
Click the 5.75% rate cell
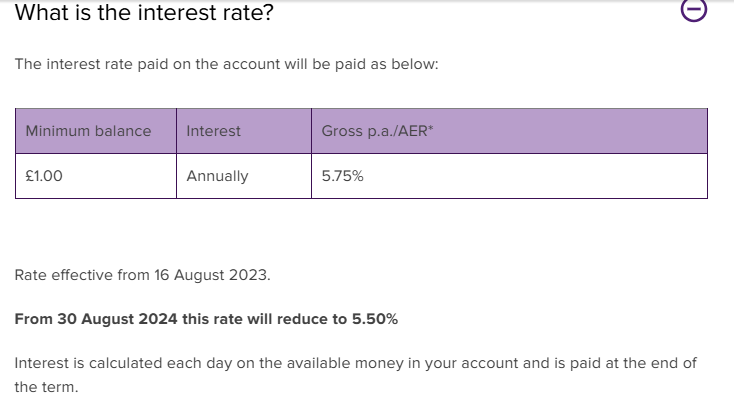509,176
